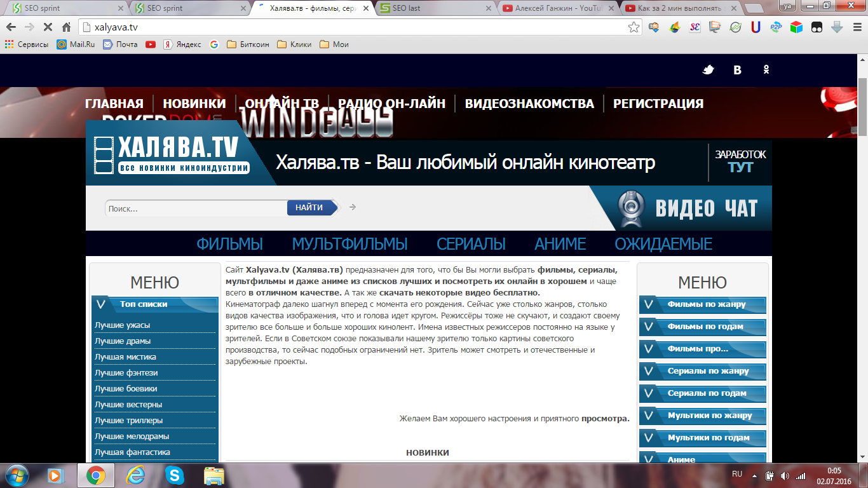Open the РАДИО ОН-ЛАЙН navigation item
The height and width of the screenshot is (488, 868).
(391, 104)
